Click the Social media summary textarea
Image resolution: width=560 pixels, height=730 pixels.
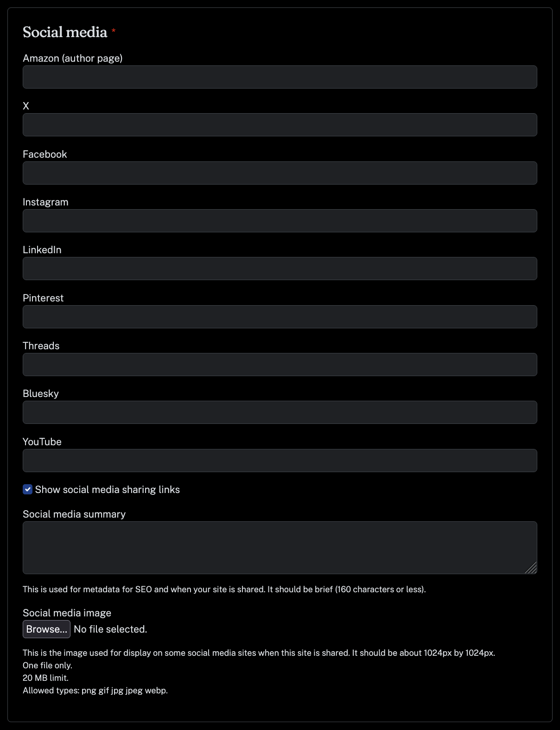point(280,548)
